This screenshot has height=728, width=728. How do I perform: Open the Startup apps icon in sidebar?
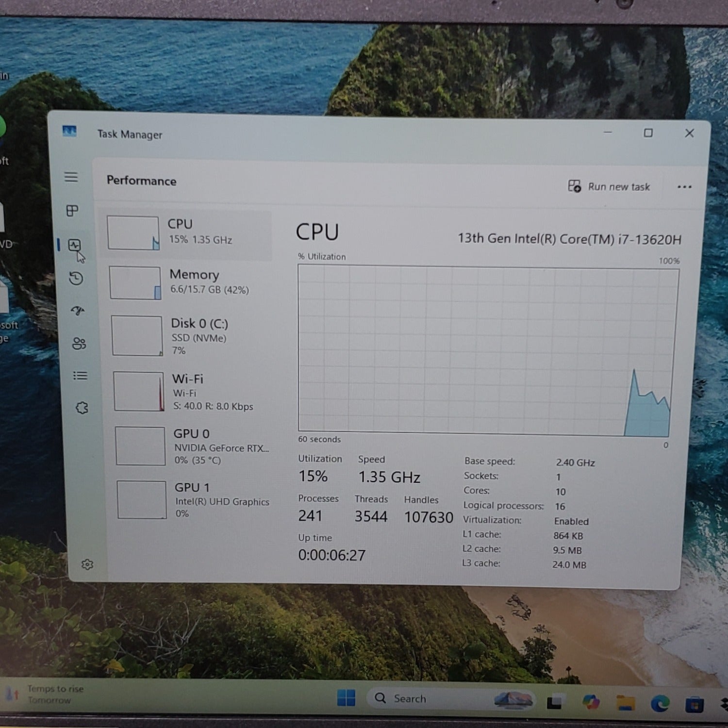[78, 311]
